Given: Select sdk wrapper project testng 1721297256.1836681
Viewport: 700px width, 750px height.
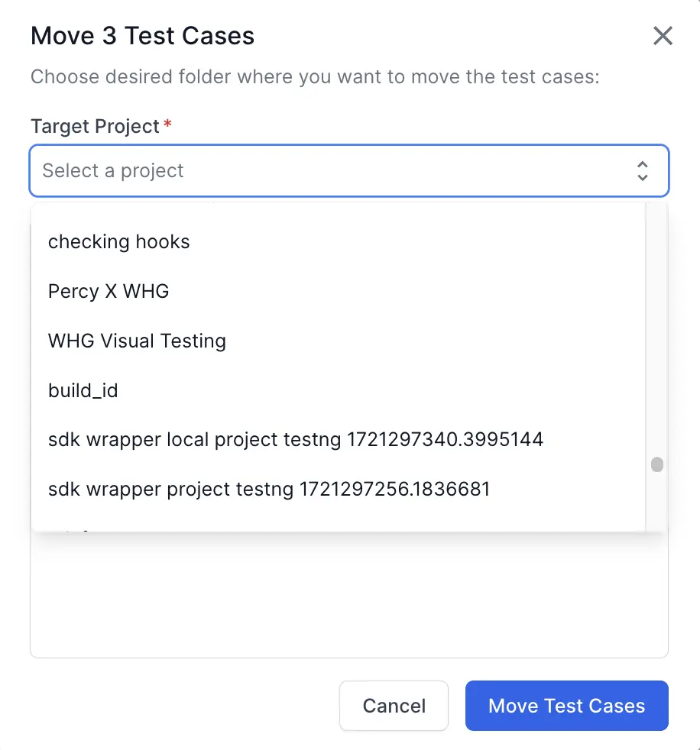Looking at the screenshot, I should [268, 489].
